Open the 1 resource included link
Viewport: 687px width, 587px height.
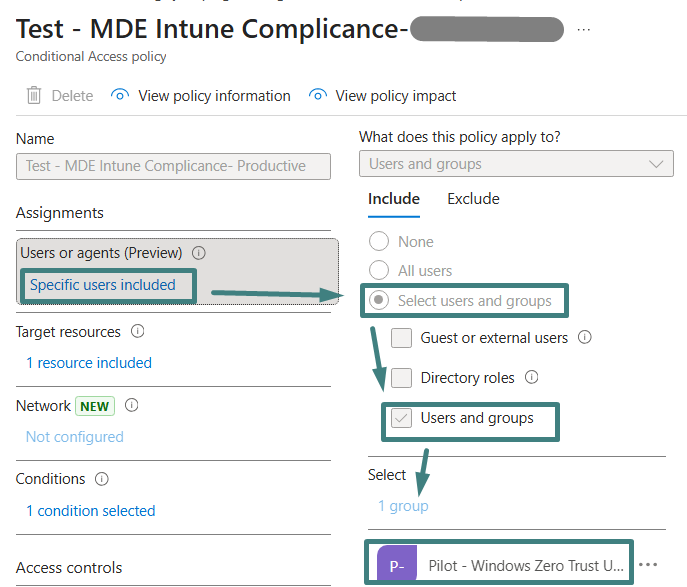click(89, 363)
